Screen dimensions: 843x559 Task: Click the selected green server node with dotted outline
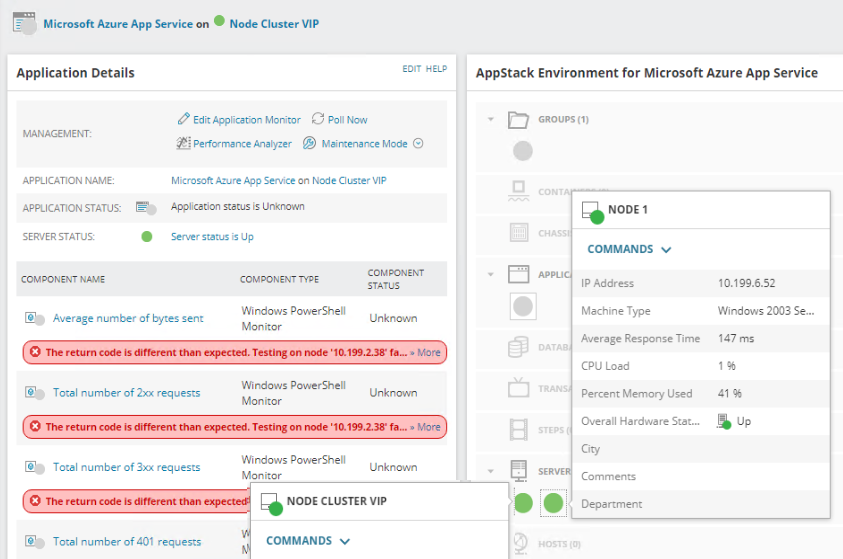point(553,503)
